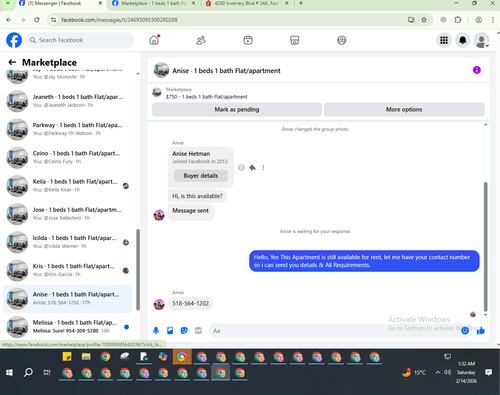This screenshot has width=500, height=395.
Task: Switch to the Messenger | Facebook browser tab
Action: pos(55,3)
